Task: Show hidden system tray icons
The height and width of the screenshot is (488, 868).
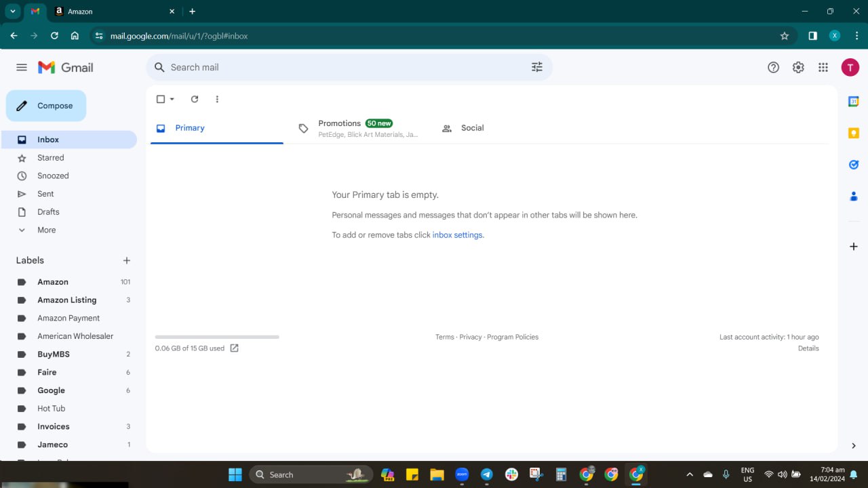Action: [x=690, y=474]
